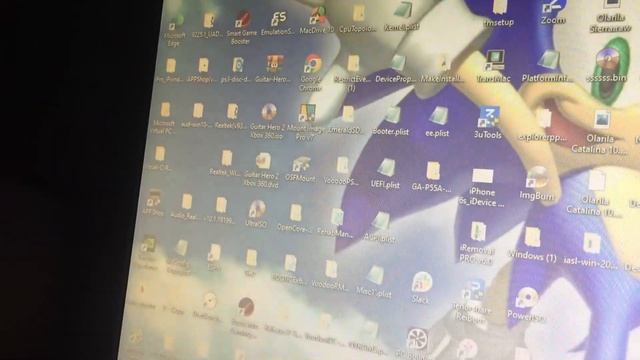Launch 3uTools
640x360 pixels.
pyautogui.click(x=488, y=123)
